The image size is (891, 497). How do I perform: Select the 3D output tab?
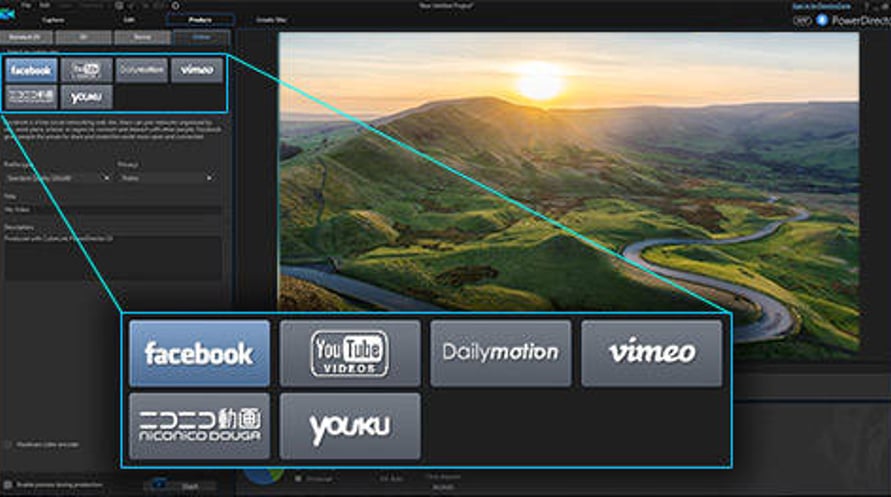tap(84, 37)
